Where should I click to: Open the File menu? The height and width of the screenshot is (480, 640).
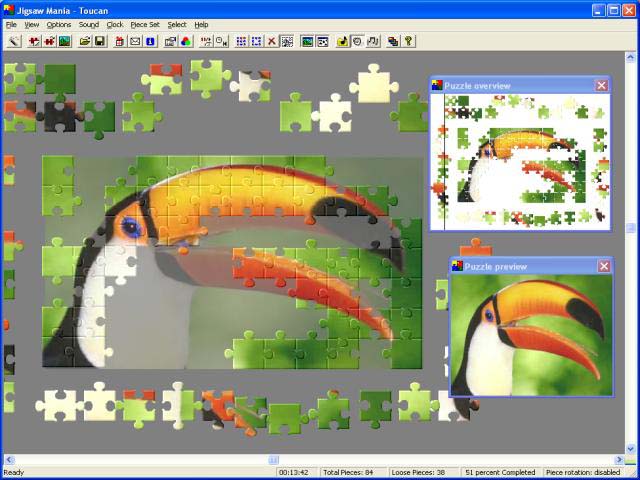pos(11,24)
